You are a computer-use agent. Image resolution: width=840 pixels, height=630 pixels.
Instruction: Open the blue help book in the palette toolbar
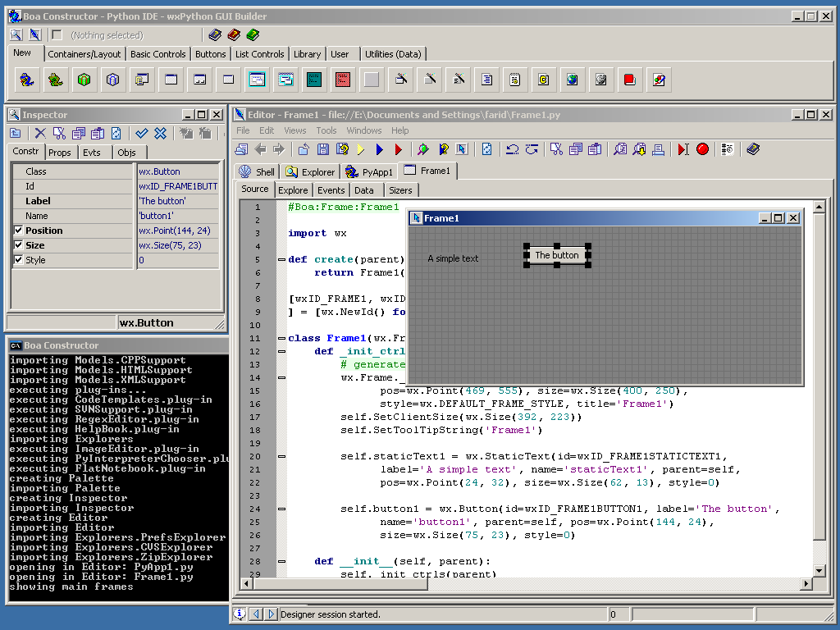(x=215, y=35)
